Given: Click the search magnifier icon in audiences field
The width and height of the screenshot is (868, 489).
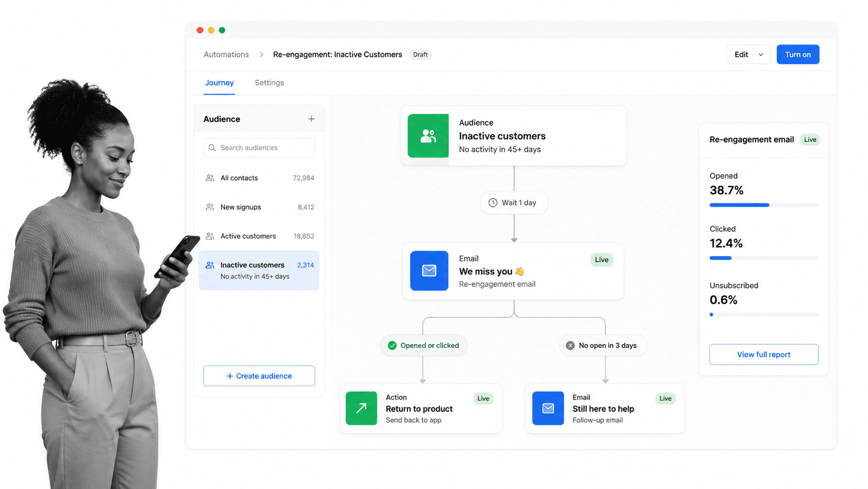Looking at the screenshot, I should pos(212,148).
